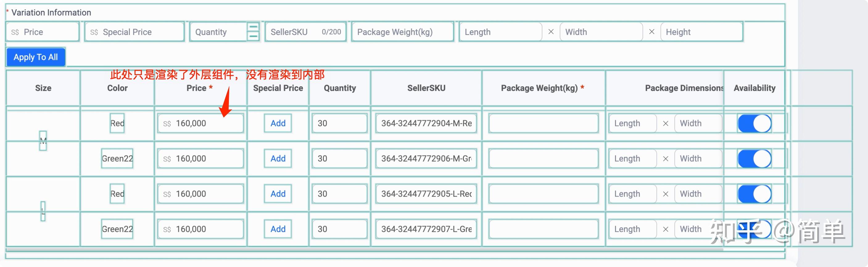868x267 pixels.
Task: Edit price in row 364-32447772907-L-Gre
Action: click(200, 229)
